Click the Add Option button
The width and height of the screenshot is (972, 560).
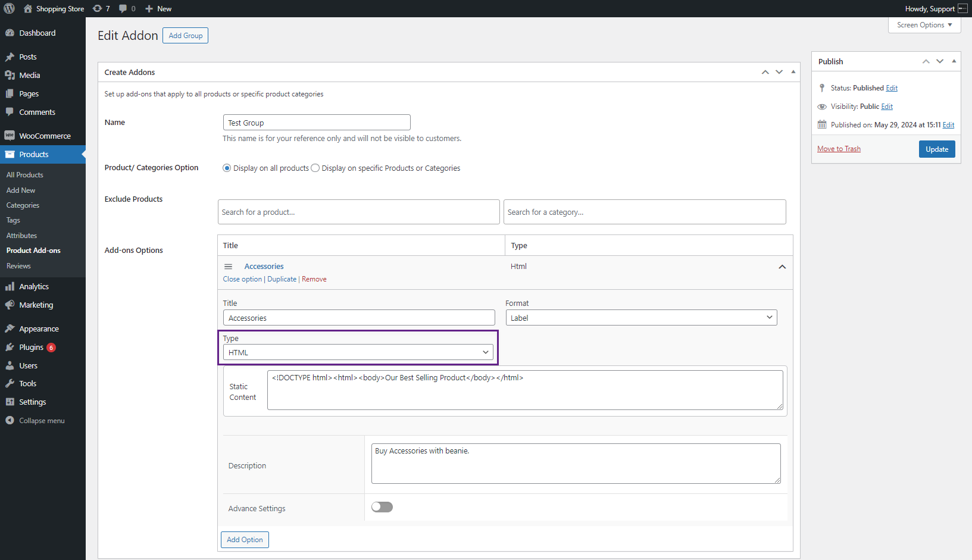[x=245, y=540]
